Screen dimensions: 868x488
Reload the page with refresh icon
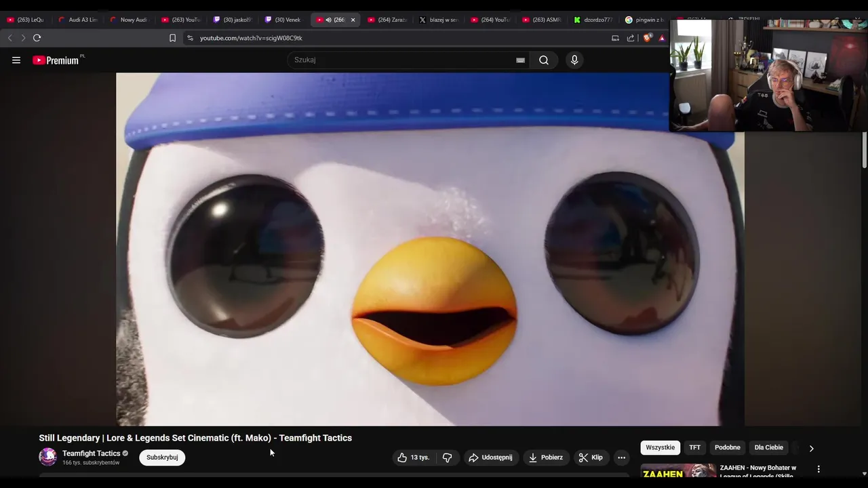coord(37,38)
